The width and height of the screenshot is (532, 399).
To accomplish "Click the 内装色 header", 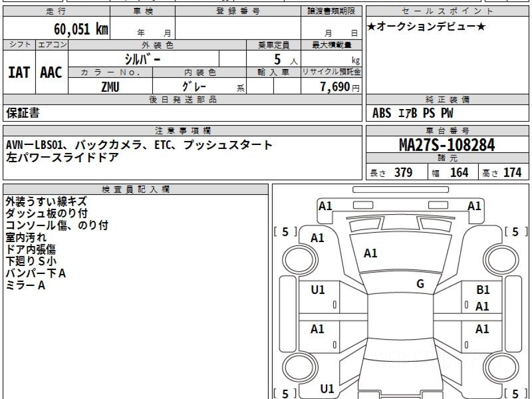I will pos(199,72).
